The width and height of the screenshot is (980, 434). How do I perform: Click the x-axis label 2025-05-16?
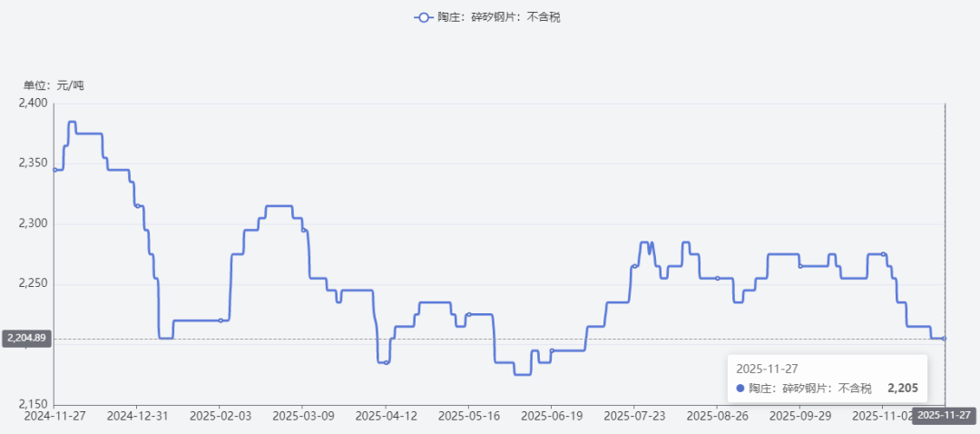(x=468, y=415)
